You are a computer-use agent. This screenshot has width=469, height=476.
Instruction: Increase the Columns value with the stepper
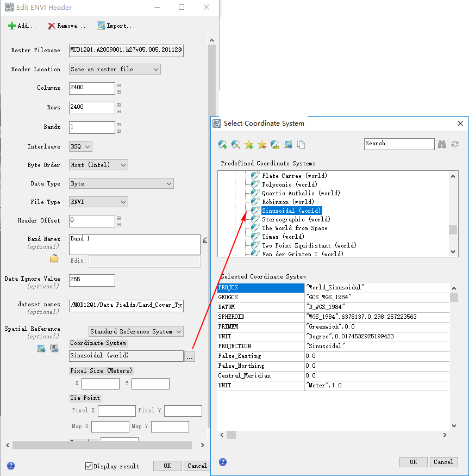click(x=118, y=85)
